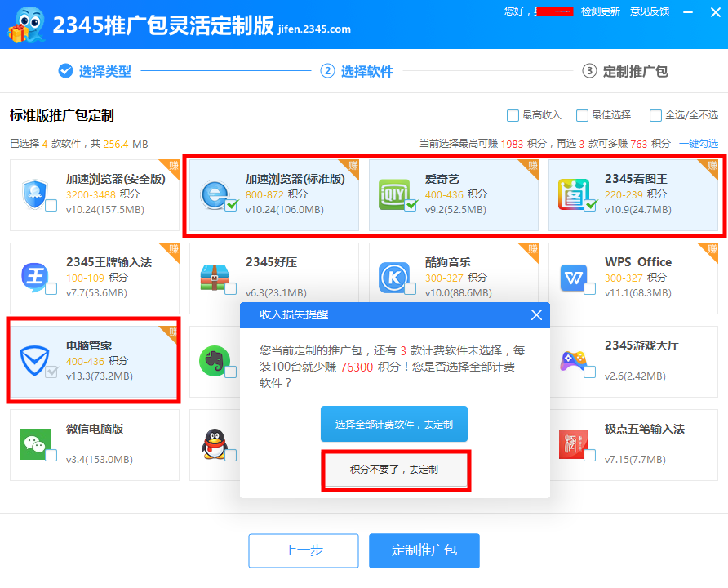
Task: Select the KuGou Music icon
Action: click(x=395, y=278)
